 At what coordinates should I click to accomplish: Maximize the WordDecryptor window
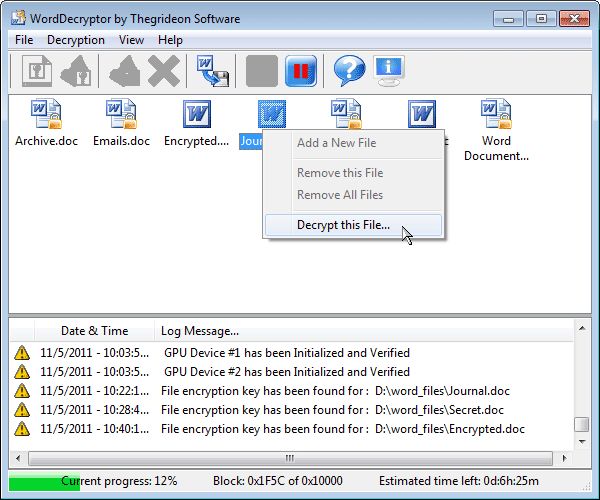(541, 18)
